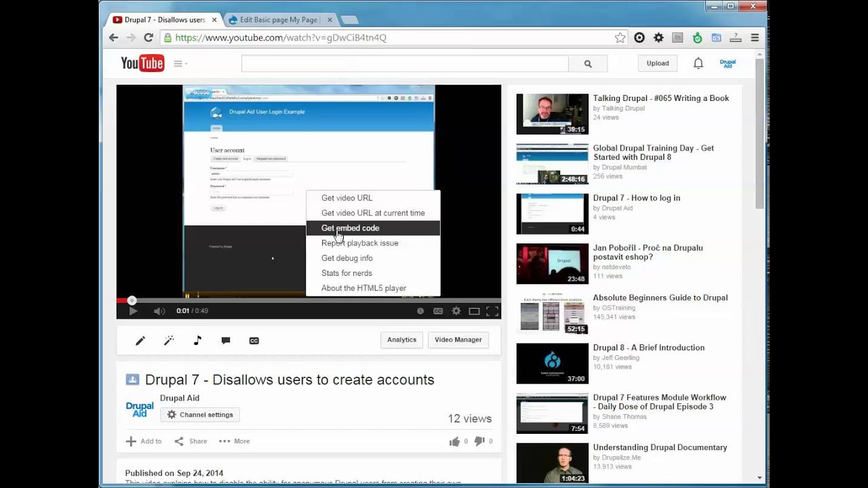Click Add to under the video
This screenshot has height=488, width=868.
tap(144, 441)
